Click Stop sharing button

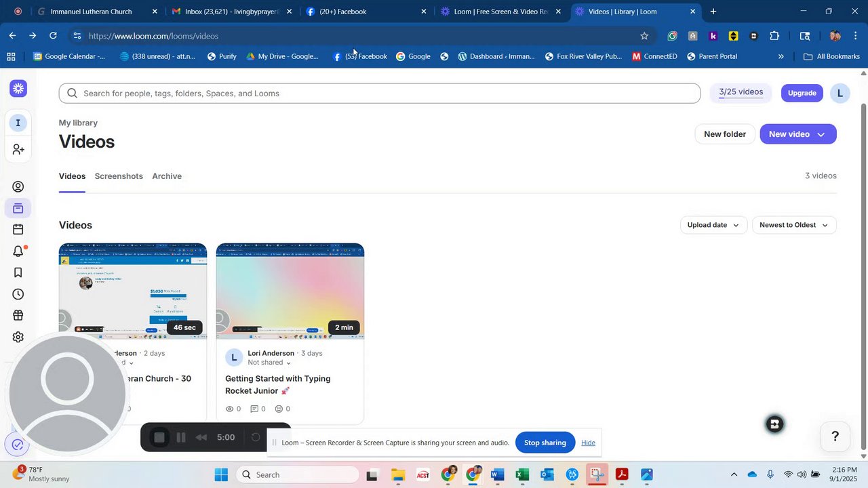pyautogui.click(x=545, y=443)
